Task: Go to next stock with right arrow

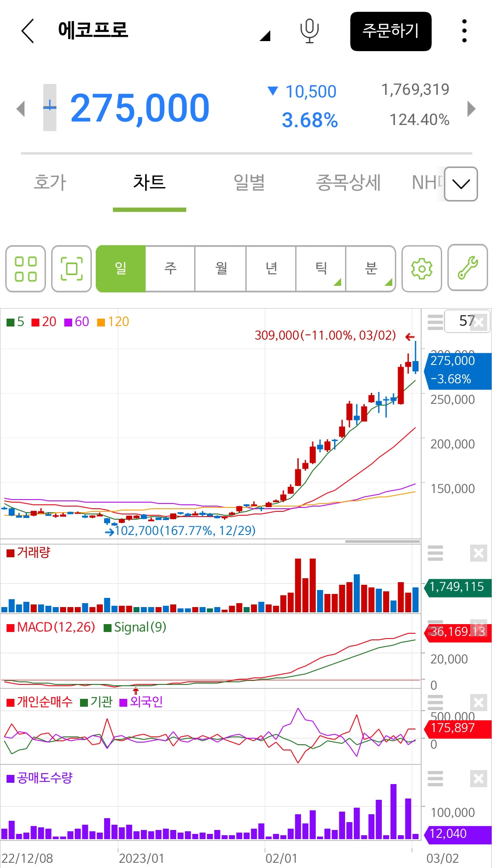Action: click(471, 109)
